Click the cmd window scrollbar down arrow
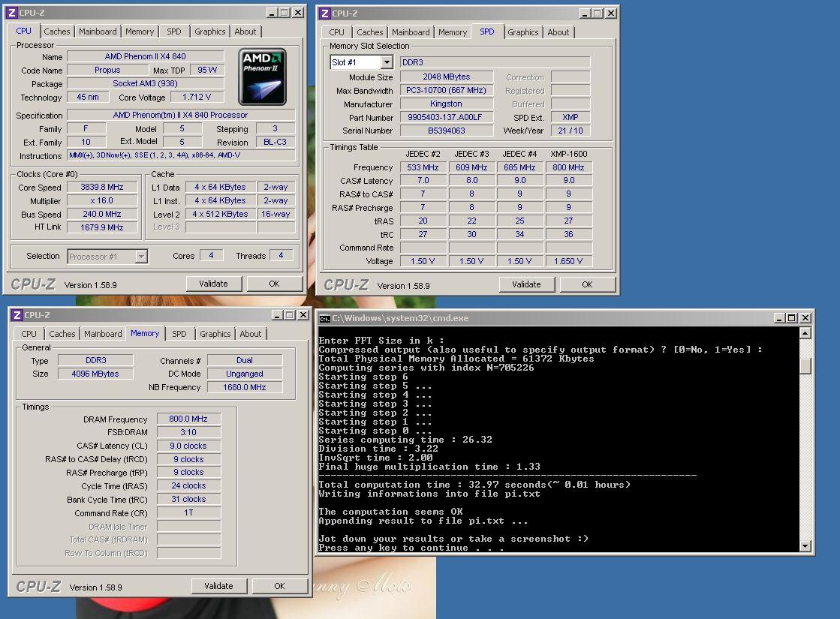Image resolution: width=840 pixels, height=619 pixels. click(805, 546)
